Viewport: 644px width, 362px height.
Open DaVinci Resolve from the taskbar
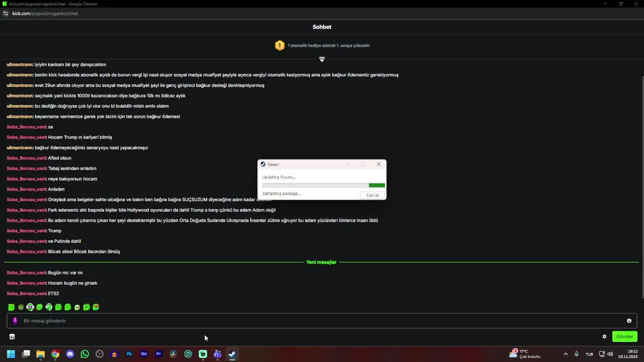click(x=174, y=354)
